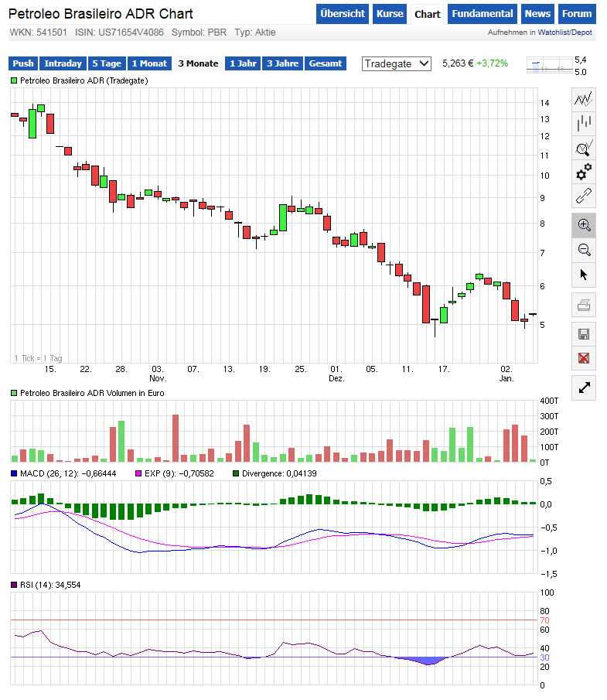Select the 1 Jahr timeframe
This screenshot has width=607, height=700.
[243, 63]
